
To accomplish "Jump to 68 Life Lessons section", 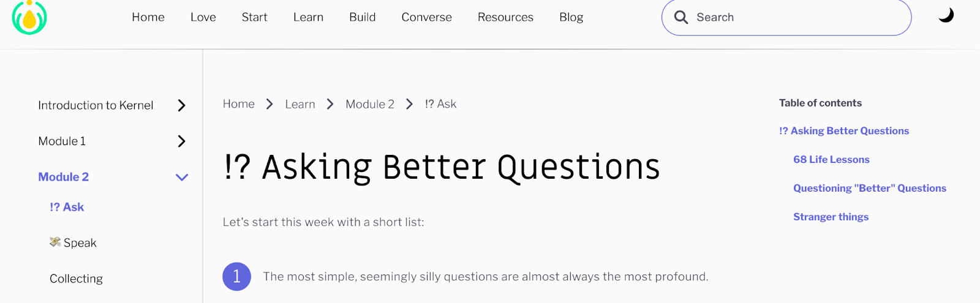I will [x=831, y=159].
